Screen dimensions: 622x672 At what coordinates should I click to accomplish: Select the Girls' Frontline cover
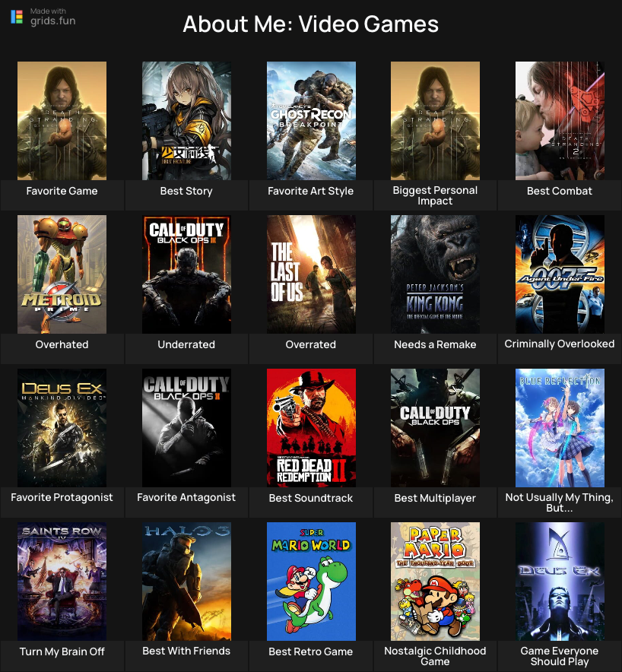(x=186, y=120)
